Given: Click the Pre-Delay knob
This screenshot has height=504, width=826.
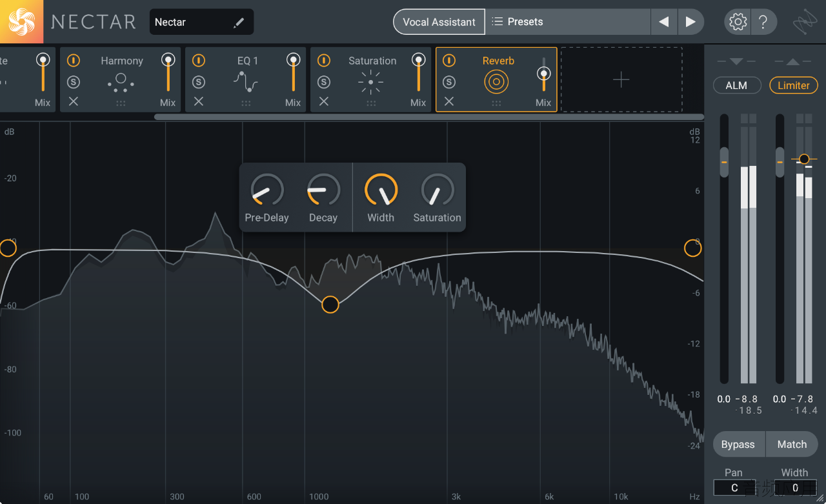Looking at the screenshot, I should [x=267, y=190].
